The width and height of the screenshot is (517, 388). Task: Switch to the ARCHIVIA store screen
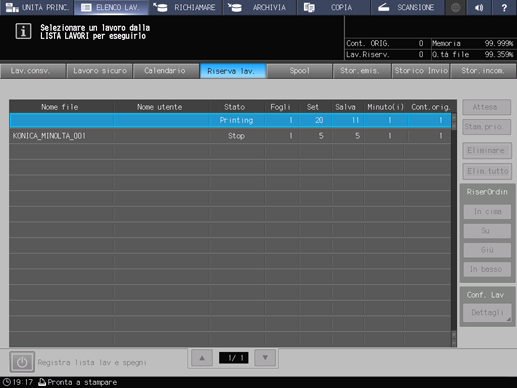[x=260, y=7]
